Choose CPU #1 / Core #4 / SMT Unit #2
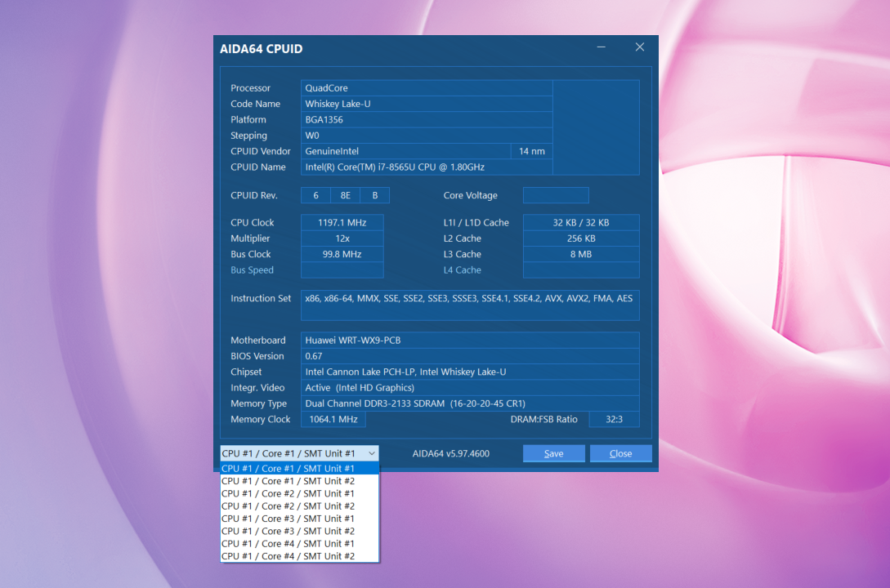Viewport: 890px width, 588px height. (x=300, y=555)
